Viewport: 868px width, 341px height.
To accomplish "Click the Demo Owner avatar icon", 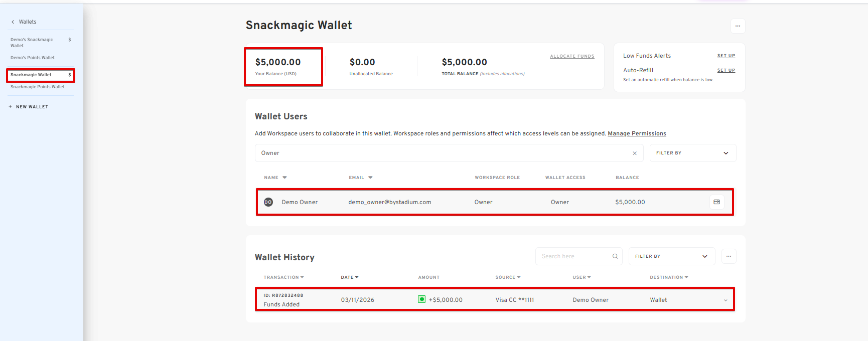I will coord(268,202).
